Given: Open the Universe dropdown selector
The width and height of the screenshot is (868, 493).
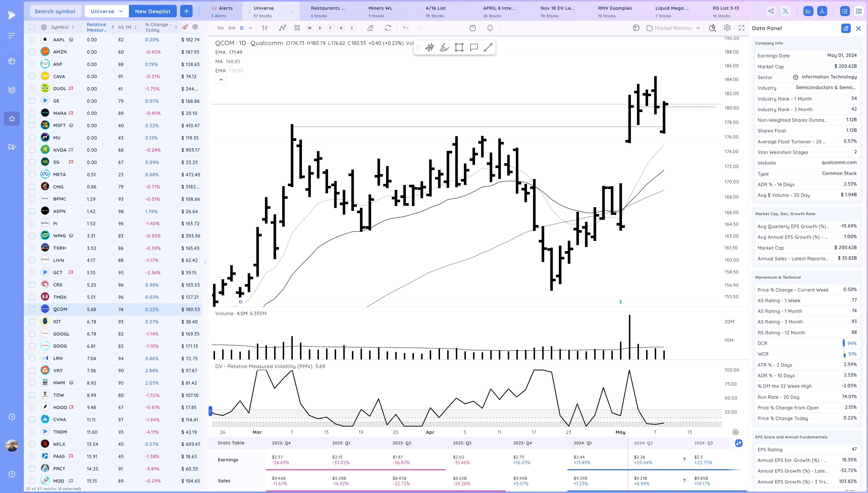Looking at the screenshot, I should point(106,11).
